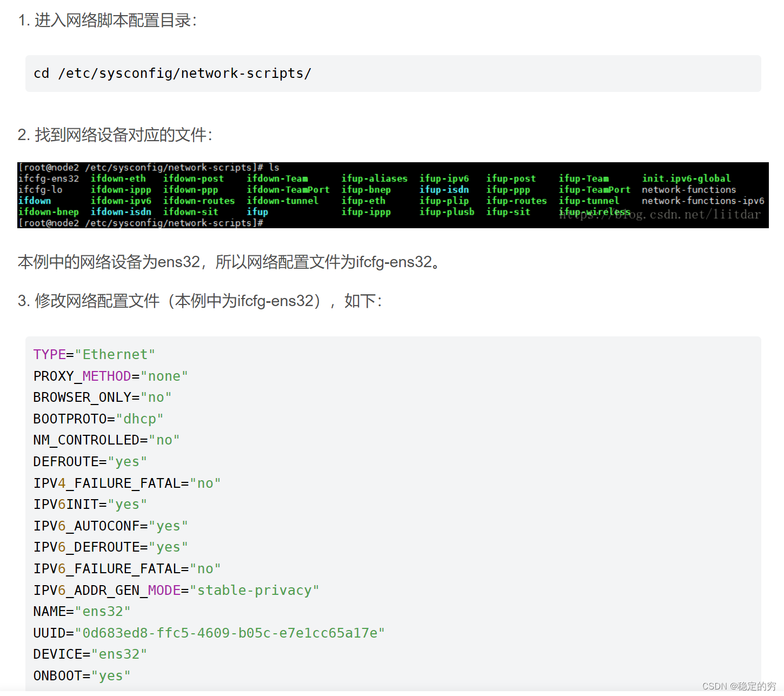784x696 pixels.
Task: Click the heading '2. 找到网络设备对应的文件'
Action: (x=115, y=135)
